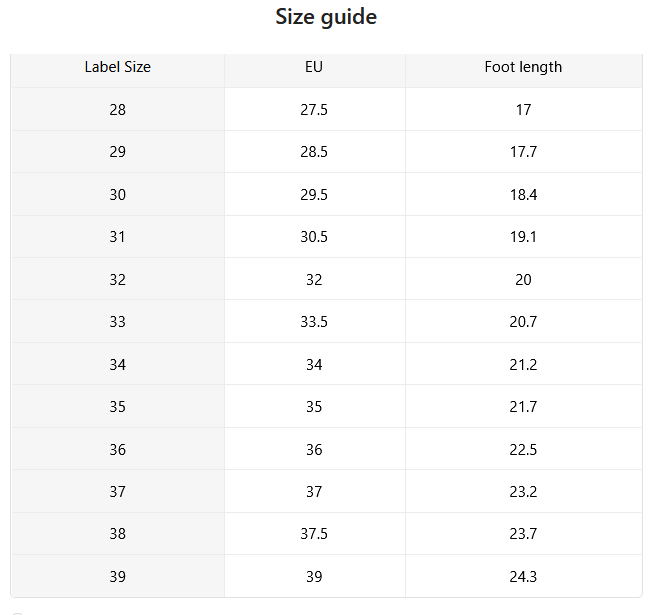Select foot length 20 value
The height and width of the screenshot is (615, 652).
point(523,279)
